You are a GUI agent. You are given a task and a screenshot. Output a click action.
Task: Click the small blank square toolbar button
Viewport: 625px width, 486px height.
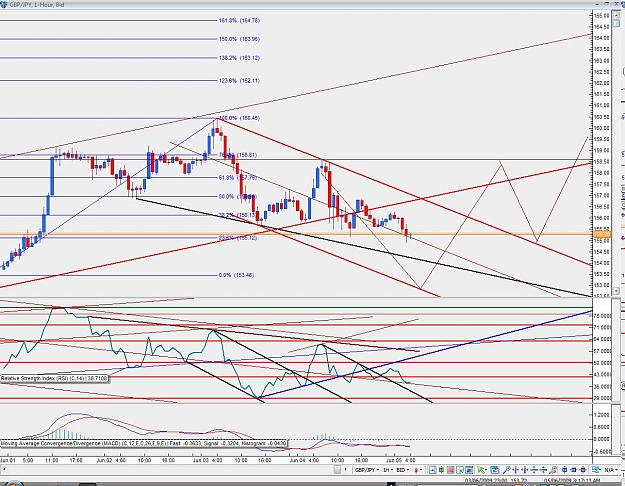337,470
